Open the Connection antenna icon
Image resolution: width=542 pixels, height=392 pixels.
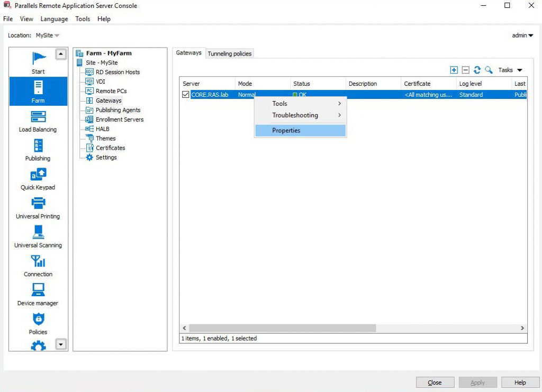pyautogui.click(x=38, y=261)
